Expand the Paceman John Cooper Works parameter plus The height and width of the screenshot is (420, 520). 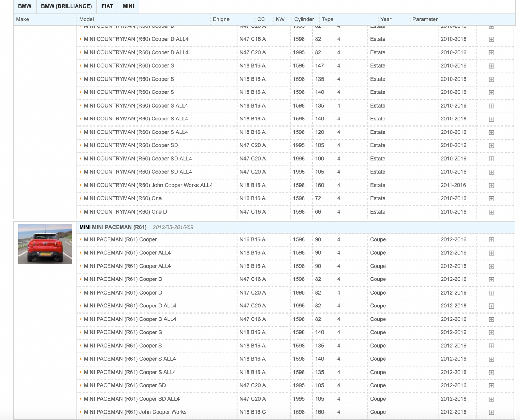click(492, 412)
